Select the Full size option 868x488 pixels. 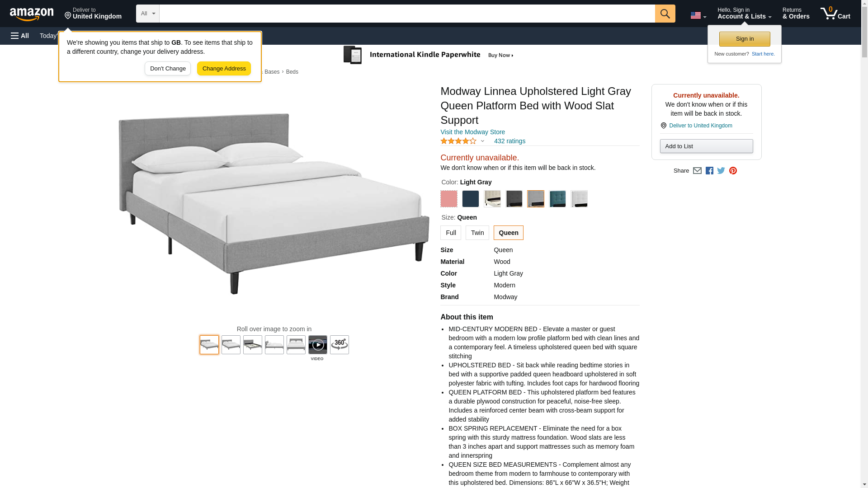click(x=450, y=233)
